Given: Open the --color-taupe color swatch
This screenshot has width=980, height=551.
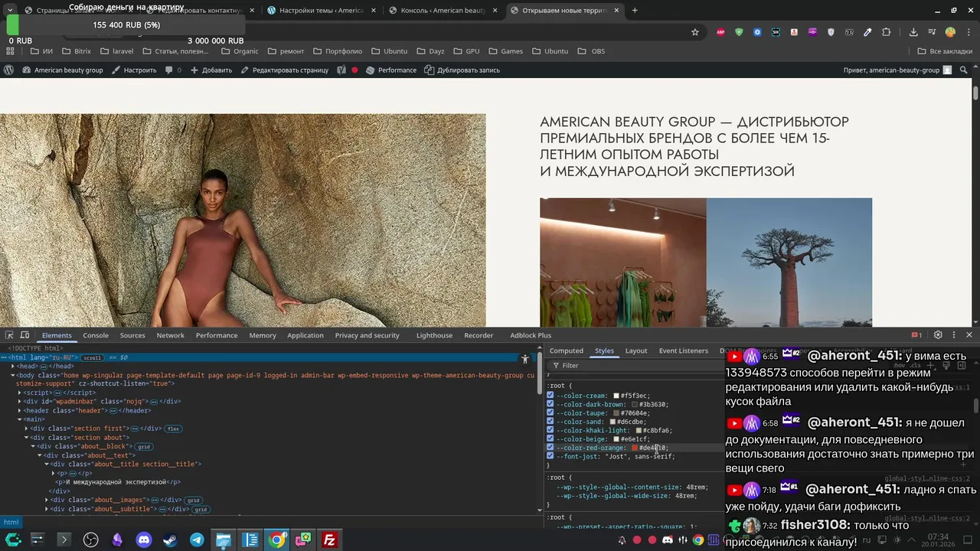Looking at the screenshot, I should (x=616, y=413).
